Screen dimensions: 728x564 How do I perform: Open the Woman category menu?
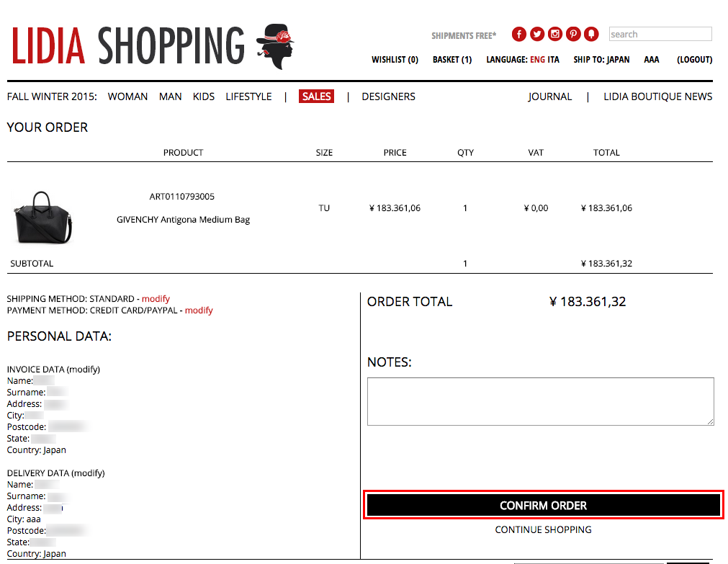127,97
